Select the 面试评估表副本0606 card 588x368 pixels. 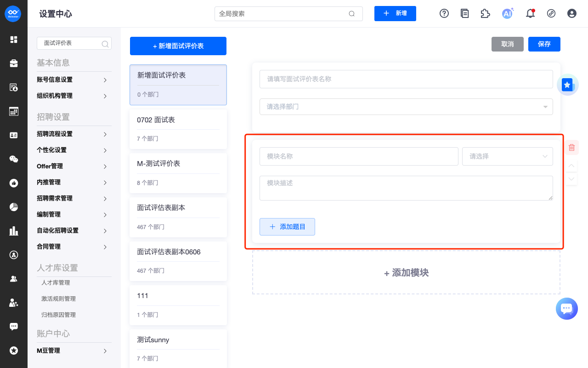click(x=178, y=261)
